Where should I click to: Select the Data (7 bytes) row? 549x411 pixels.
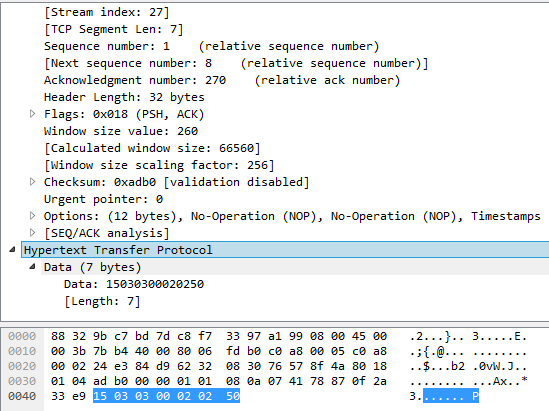(x=295, y=267)
